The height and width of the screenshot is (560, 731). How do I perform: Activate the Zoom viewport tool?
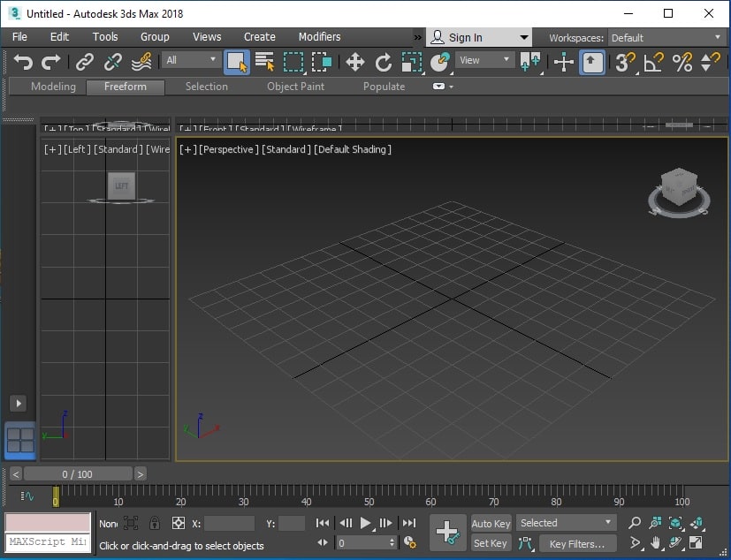635,523
